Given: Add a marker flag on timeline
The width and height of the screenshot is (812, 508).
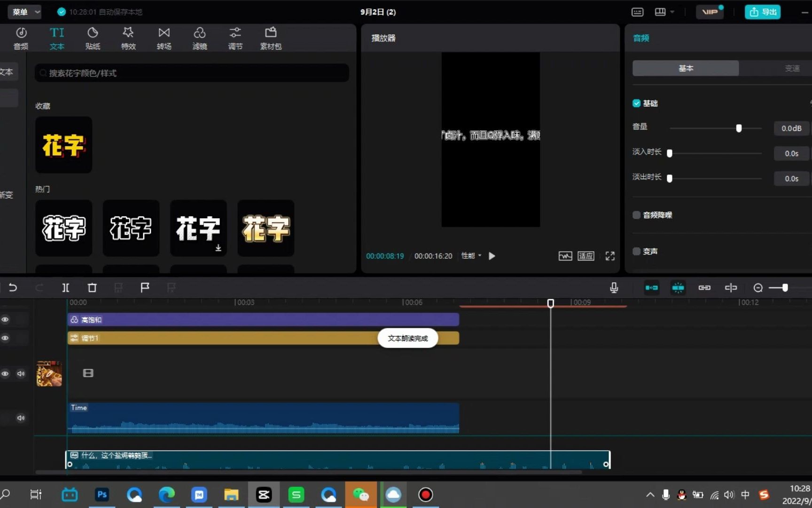Looking at the screenshot, I should [145, 287].
